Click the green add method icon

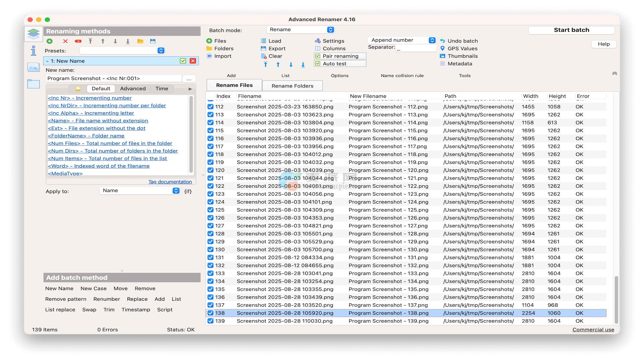click(50, 41)
